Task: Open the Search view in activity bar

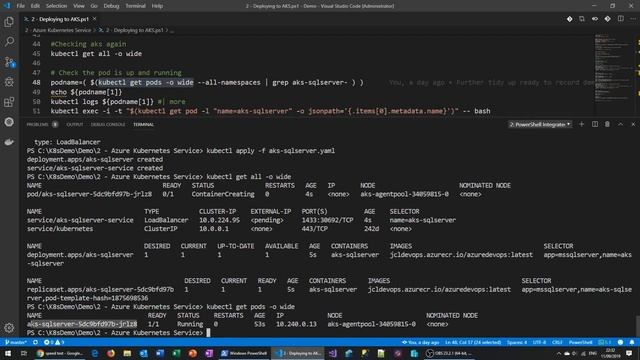Action: [x=9, y=42]
